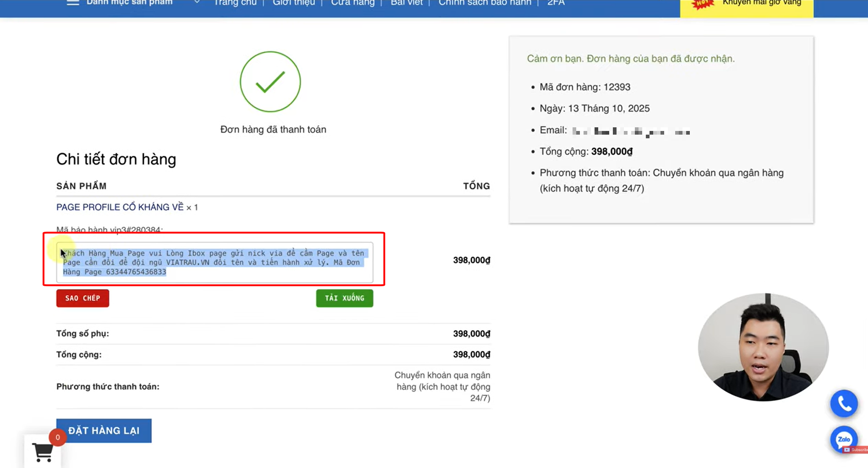The width and height of the screenshot is (868, 468).
Task: Open the PAGE PROFILE CỔ KHÁNG VỀ link
Action: click(120, 207)
